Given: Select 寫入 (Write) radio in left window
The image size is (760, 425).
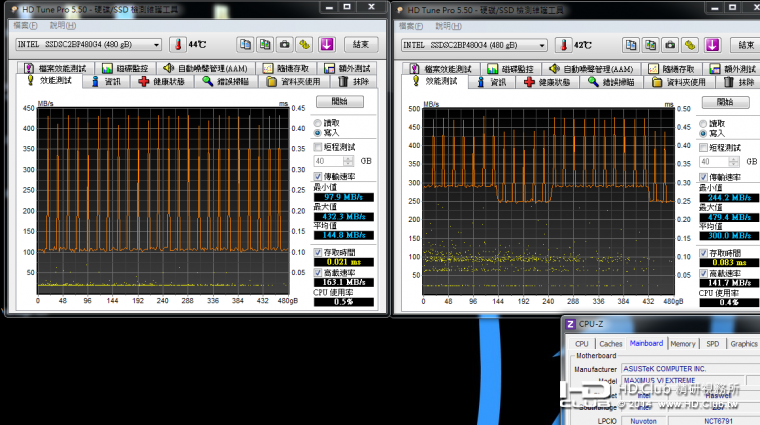Looking at the screenshot, I should click(x=317, y=132).
